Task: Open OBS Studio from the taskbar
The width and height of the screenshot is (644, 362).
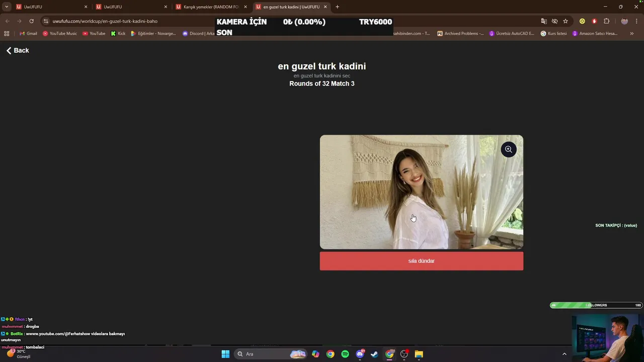Action: [404, 354]
